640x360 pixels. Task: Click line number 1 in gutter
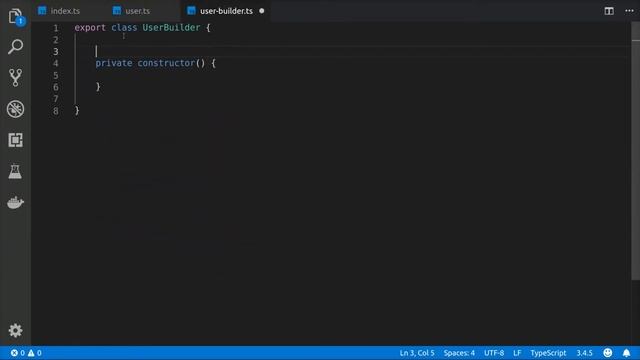click(x=56, y=28)
